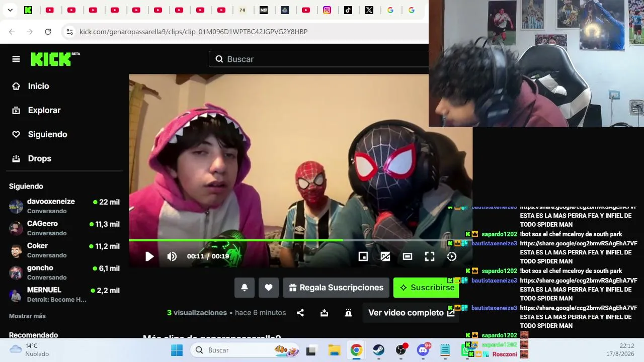Image resolution: width=644 pixels, height=362 pixels.
Task: Open Google Chrome from the taskbar
Action: pyautogui.click(x=356, y=350)
